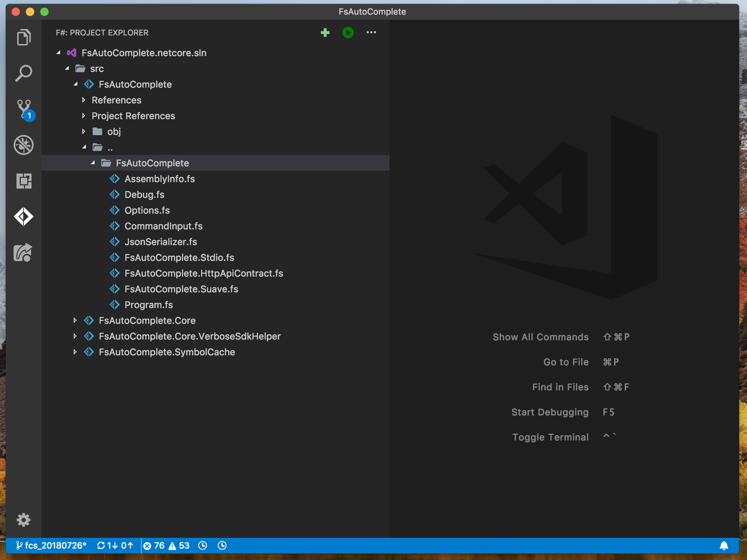Open Problems via the 76 errors indicator
This screenshot has height=560, width=747.
(x=154, y=545)
